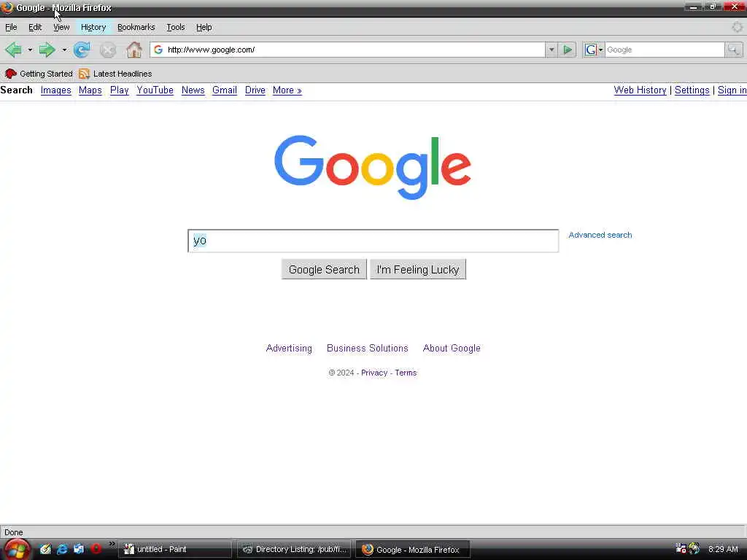Open the More » link
This screenshot has height=560, width=747.
287,90
